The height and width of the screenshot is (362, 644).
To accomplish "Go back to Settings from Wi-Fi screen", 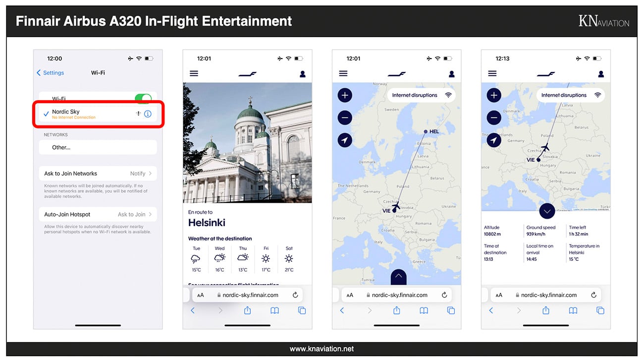I will pos(51,73).
